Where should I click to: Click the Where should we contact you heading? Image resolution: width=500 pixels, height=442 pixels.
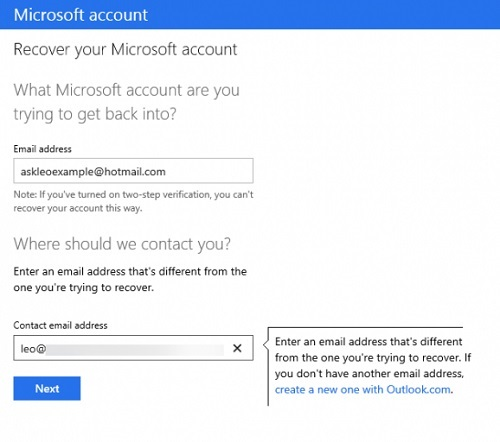tap(122, 244)
